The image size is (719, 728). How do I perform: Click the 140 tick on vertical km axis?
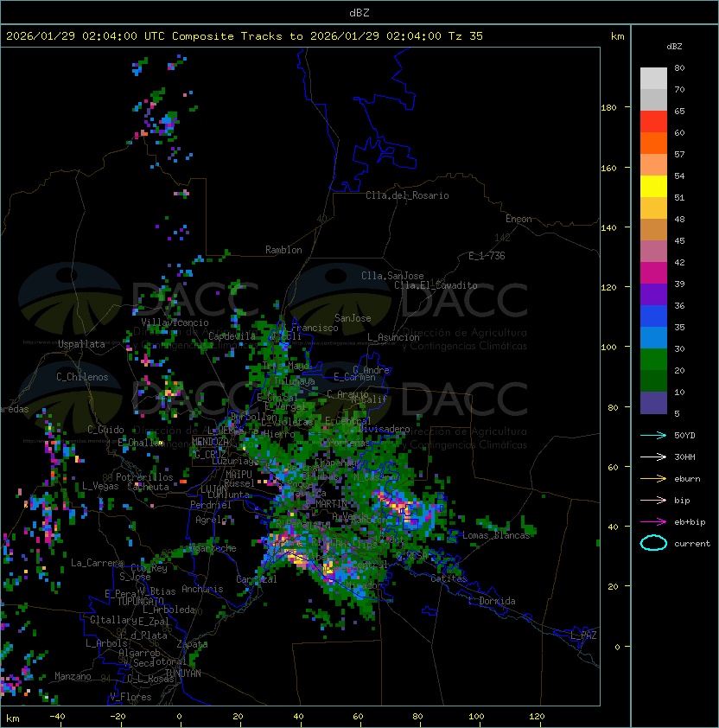pyautogui.click(x=608, y=227)
